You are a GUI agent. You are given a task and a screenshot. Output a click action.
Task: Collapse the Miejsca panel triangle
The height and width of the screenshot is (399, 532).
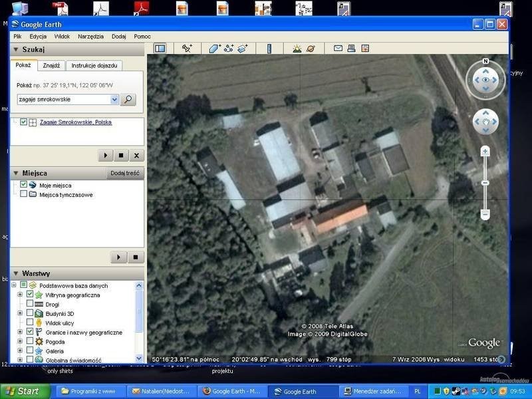[15, 173]
